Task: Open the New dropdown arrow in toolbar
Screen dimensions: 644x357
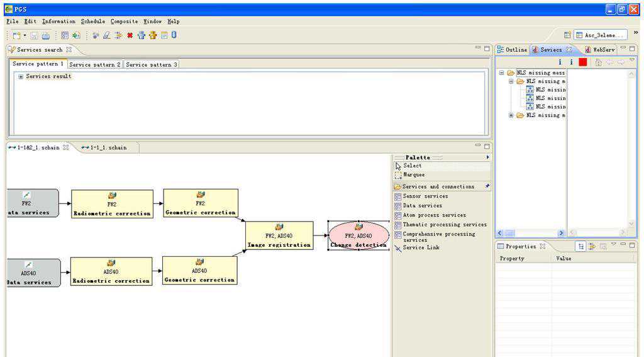Action: (x=25, y=36)
